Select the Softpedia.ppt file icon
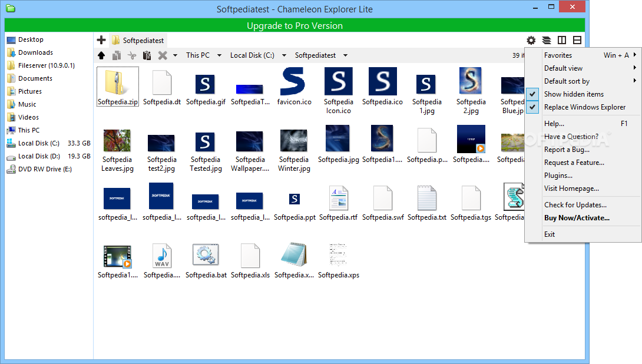642x364 pixels. click(294, 200)
